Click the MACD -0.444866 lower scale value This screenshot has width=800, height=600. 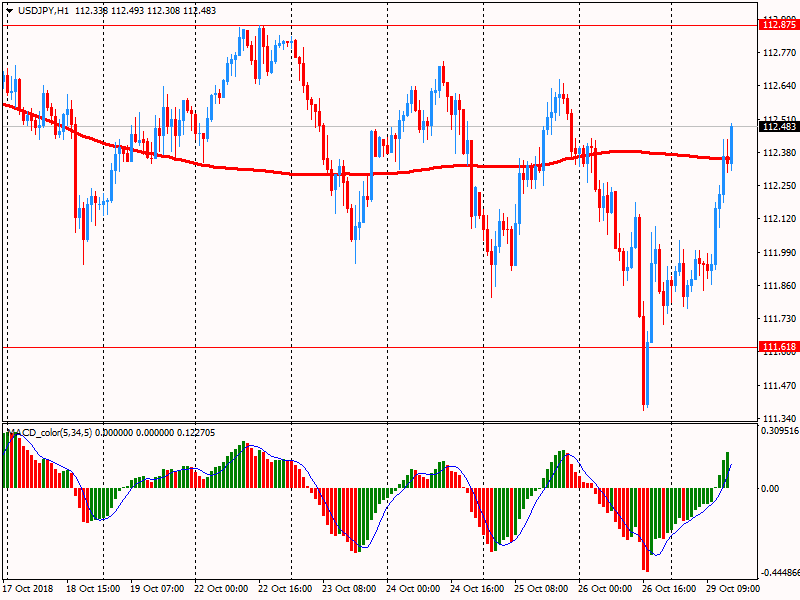pyautogui.click(x=780, y=572)
